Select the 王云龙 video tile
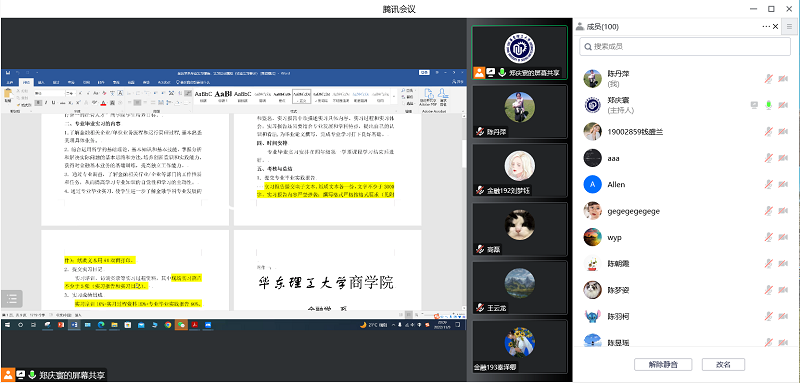Image resolution: width=800 pixels, height=383 pixels. pos(519,288)
